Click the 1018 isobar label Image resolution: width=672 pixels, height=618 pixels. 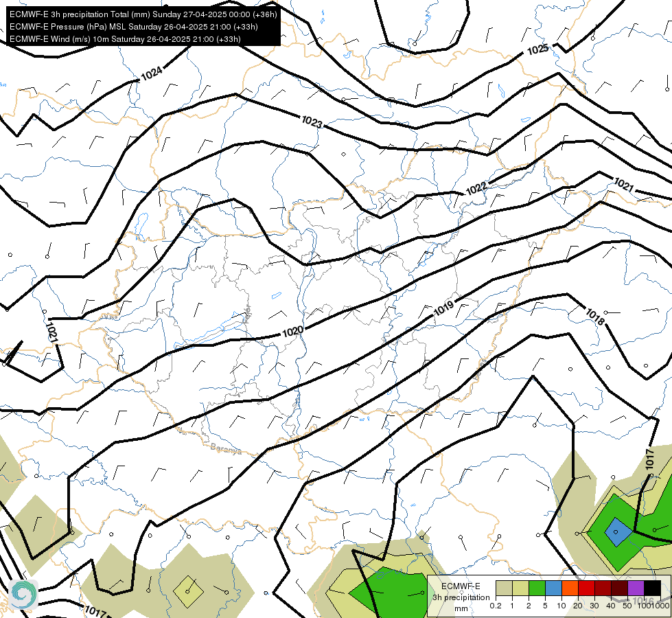pos(595,317)
